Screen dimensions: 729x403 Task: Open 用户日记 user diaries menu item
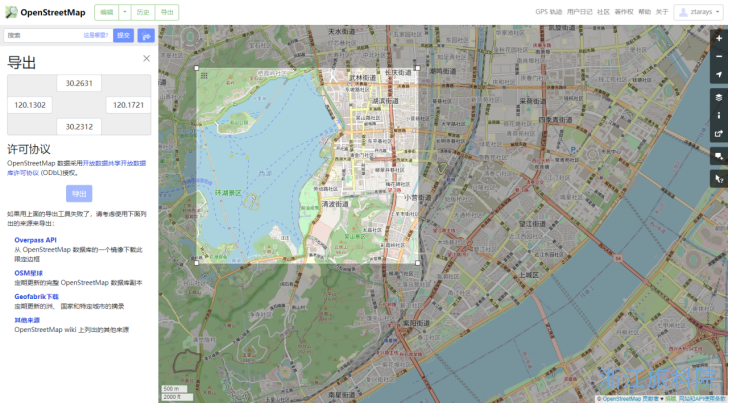[579, 12]
